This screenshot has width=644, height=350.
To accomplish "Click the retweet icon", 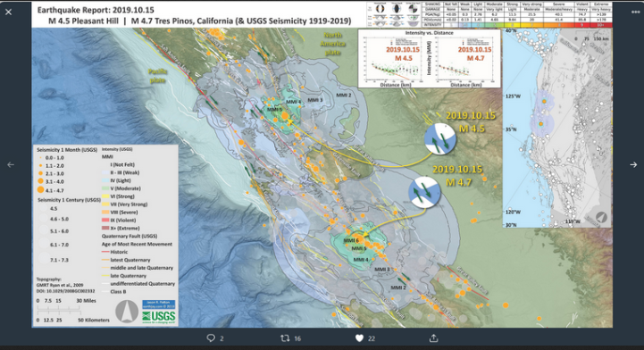I will point(285,338).
